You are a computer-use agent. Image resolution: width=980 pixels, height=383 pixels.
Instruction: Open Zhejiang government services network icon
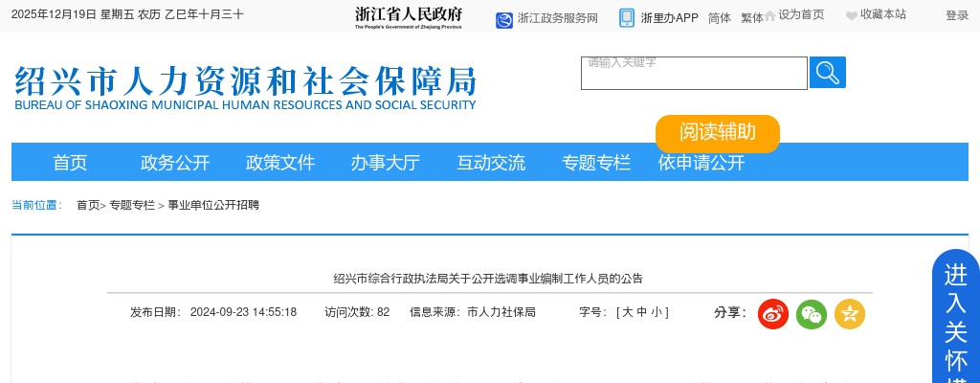[x=504, y=19]
